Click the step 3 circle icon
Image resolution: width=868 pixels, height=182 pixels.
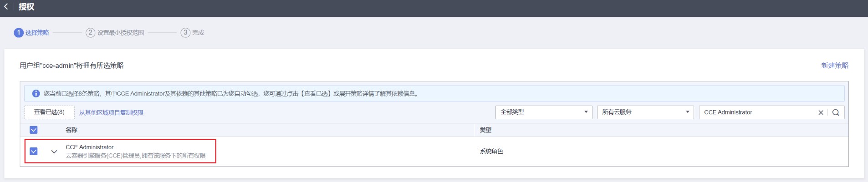click(x=185, y=33)
